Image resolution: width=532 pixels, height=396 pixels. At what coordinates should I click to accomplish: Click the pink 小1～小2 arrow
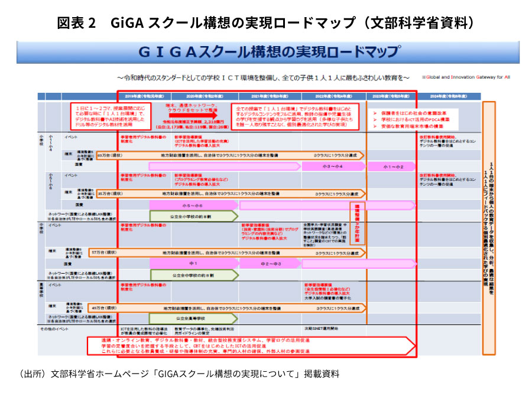392,167
